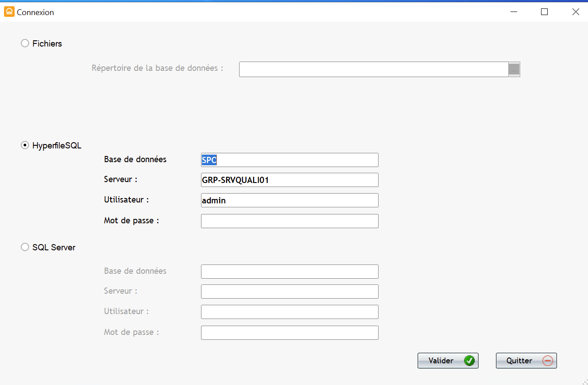Click the 'Utilisateur :' label under SQL Server
The height and width of the screenshot is (385, 588).
pos(126,311)
